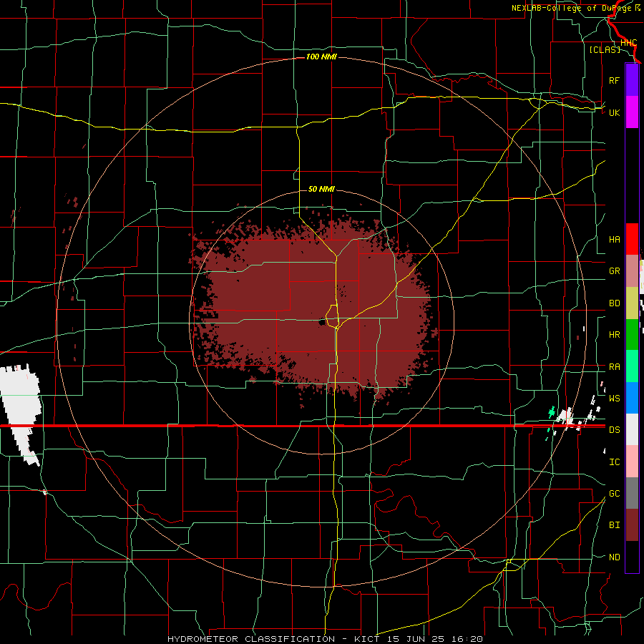The width and height of the screenshot is (644, 644).
Task: Select the dusty pink GR legend swatch
Action: pos(632,271)
